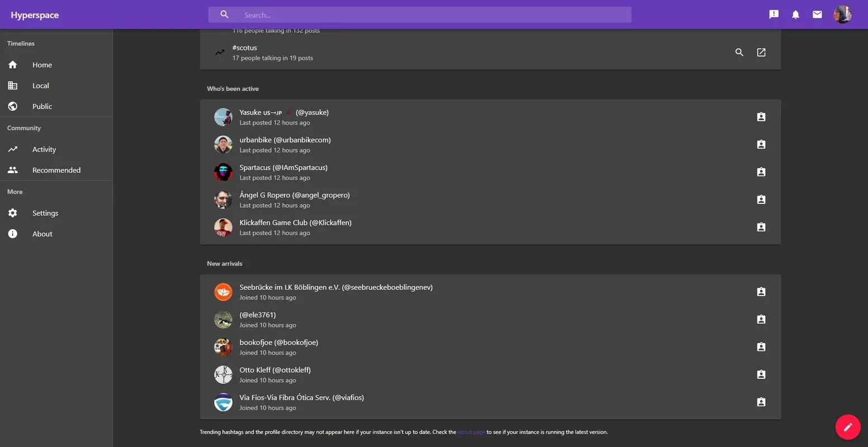Image resolution: width=868 pixels, height=447 pixels.
Task: View profile of Klickaffen Game Club
Action: 761,227
